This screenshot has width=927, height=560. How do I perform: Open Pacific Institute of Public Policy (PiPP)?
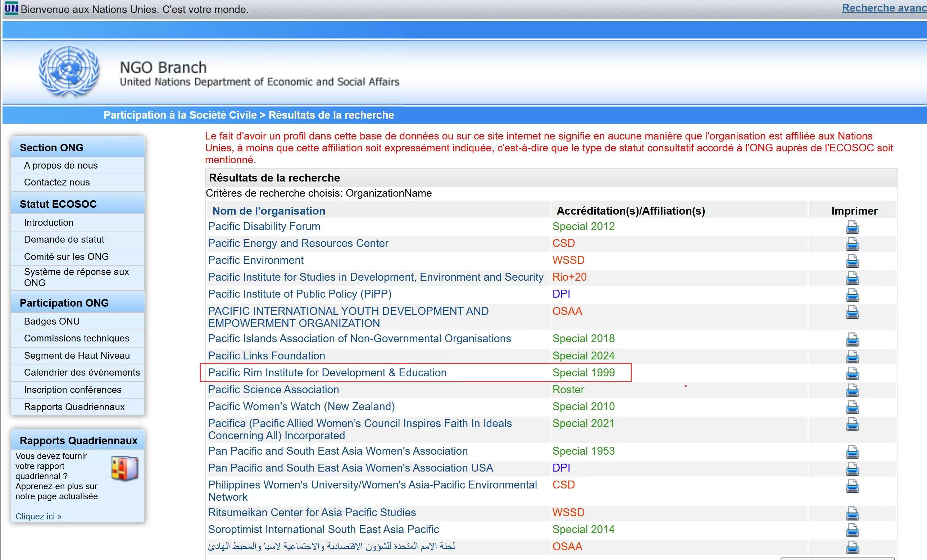300,294
